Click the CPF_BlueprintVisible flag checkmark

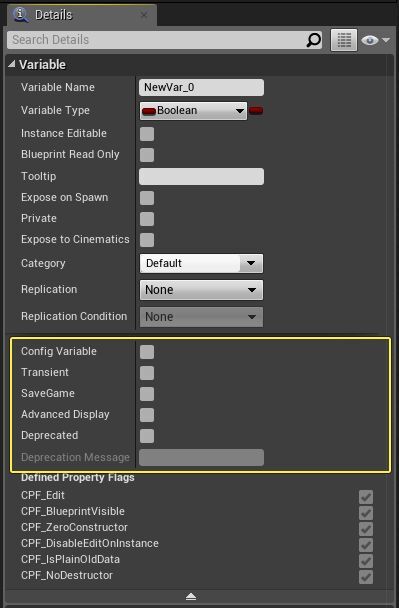[366, 513]
